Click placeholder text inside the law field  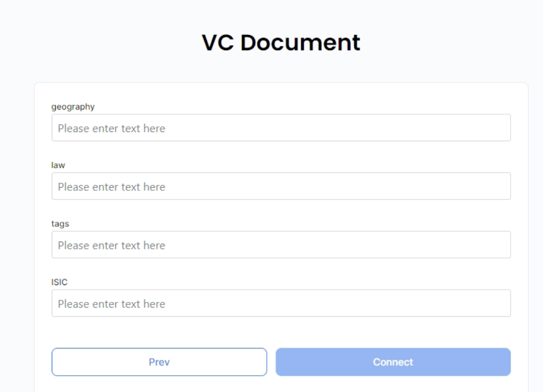111,187
